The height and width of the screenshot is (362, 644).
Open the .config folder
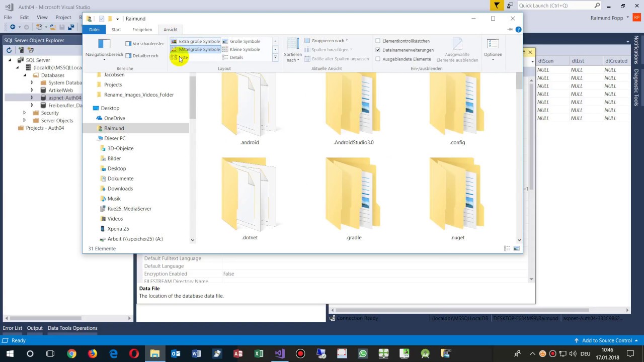click(x=458, y=109)
